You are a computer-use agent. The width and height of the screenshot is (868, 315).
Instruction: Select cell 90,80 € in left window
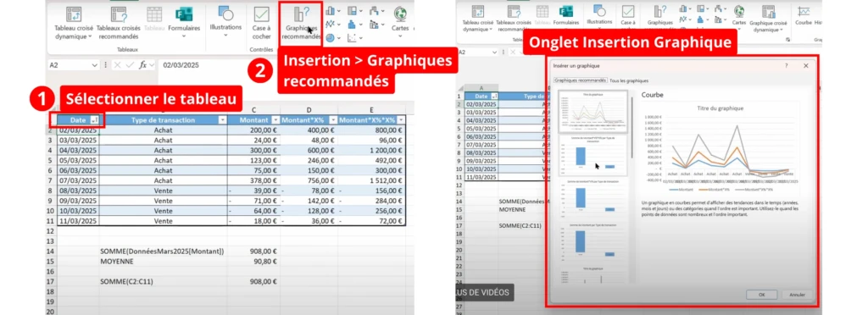click(x=253, y=261)
